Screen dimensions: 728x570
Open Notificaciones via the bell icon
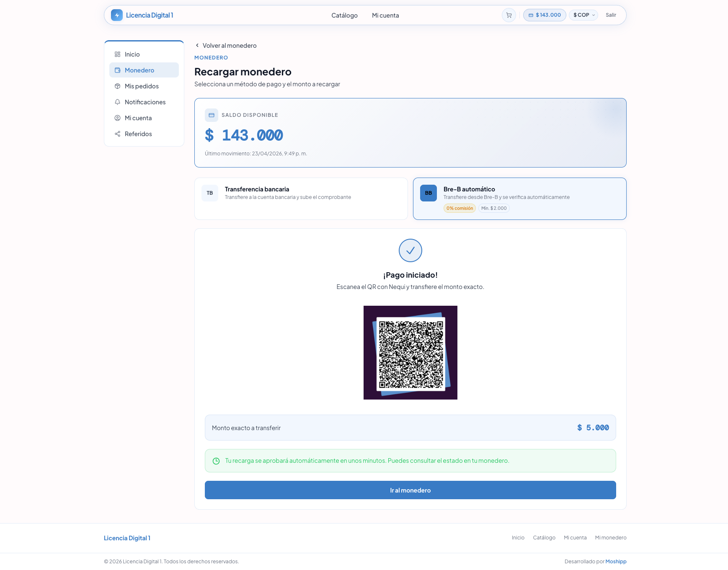(x=118, y=102)
